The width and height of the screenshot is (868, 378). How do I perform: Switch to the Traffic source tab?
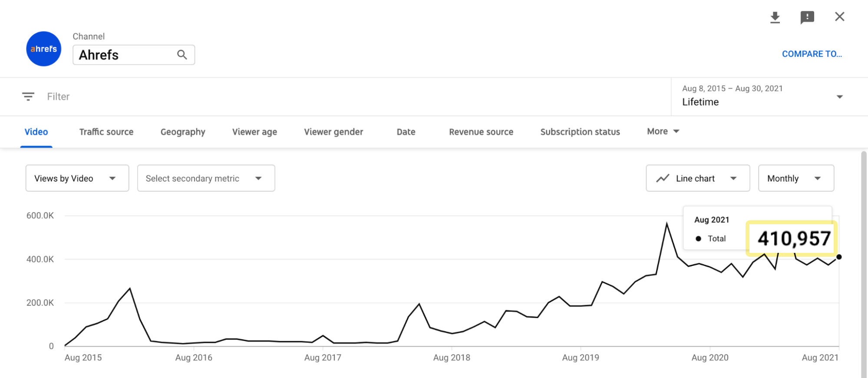click(x=106, y=132)
